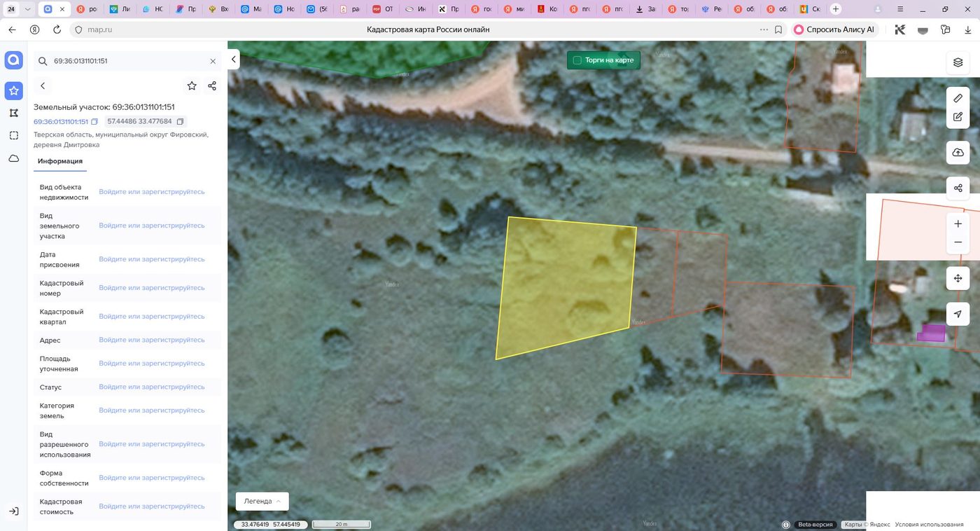Click the login icon in left sidebar
This screenshot has width=980, height=531.
(13, 511)
